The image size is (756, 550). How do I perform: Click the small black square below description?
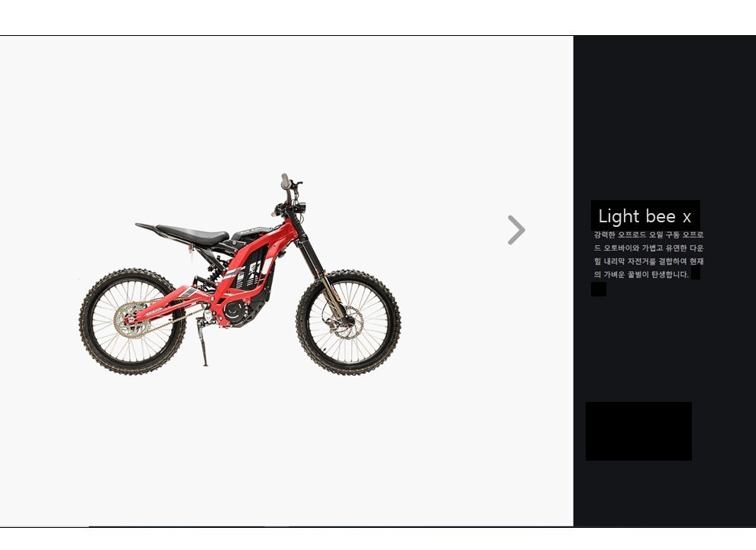coord(599,289)
